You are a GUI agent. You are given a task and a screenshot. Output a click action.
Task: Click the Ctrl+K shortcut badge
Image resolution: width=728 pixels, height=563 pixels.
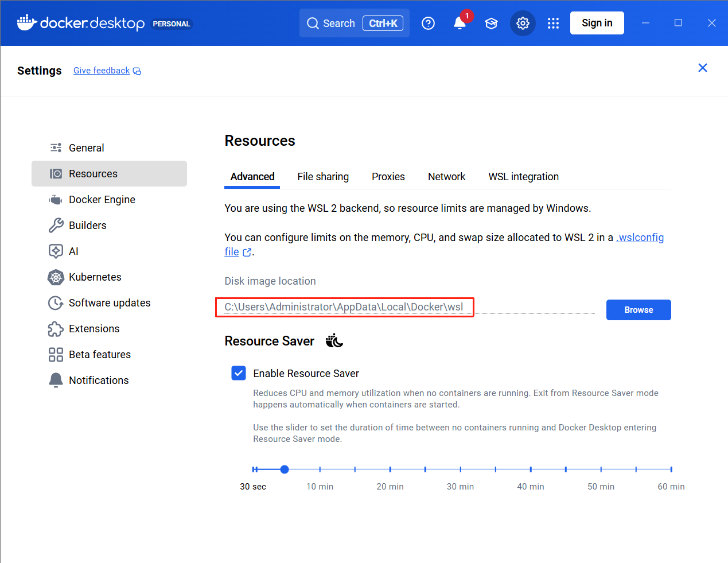tap(383, 23)
